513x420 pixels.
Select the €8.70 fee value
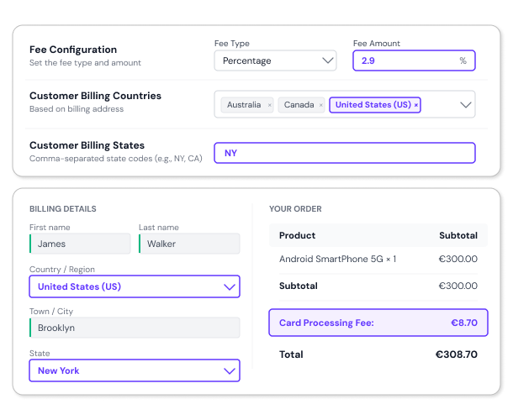pyautogui.click(x=464, y=323)
